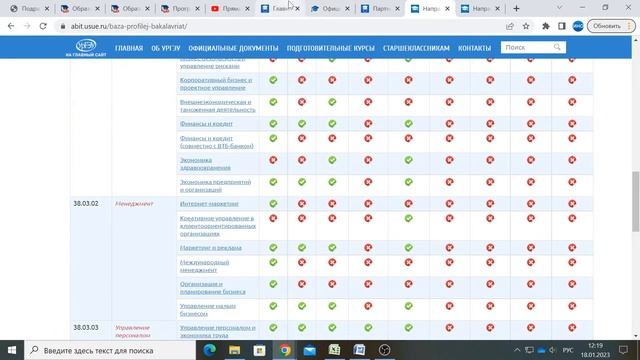Open the КОНТАКТЫ menu item

[475, 48]
